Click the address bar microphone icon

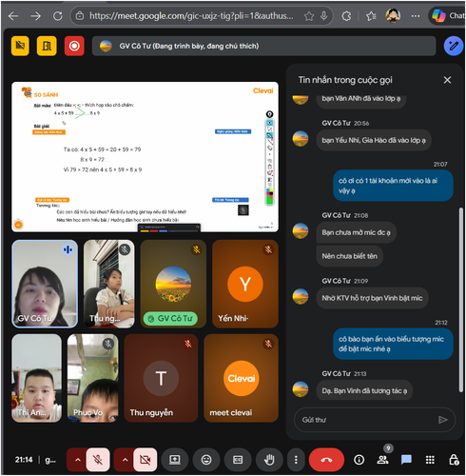coord(323,15)
